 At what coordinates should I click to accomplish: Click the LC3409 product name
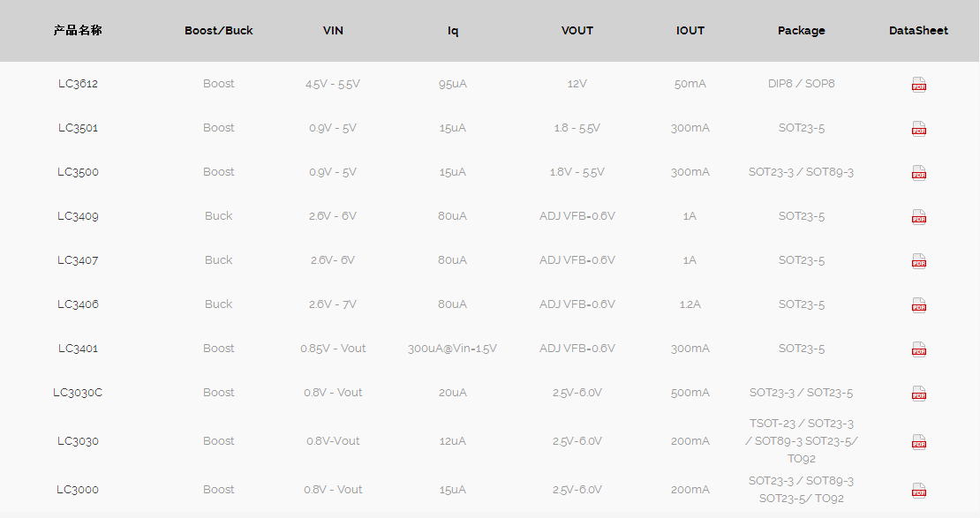[78, 216]
